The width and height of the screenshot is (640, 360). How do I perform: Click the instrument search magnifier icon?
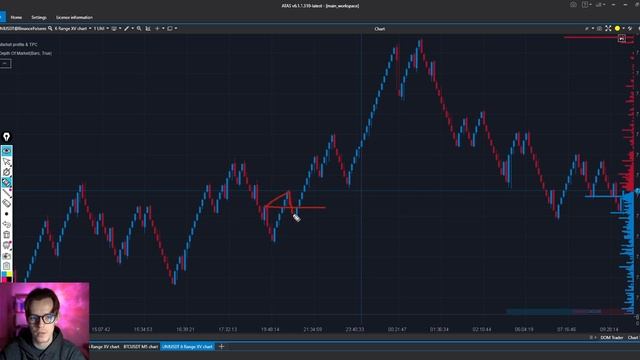[x=50, y=29]
